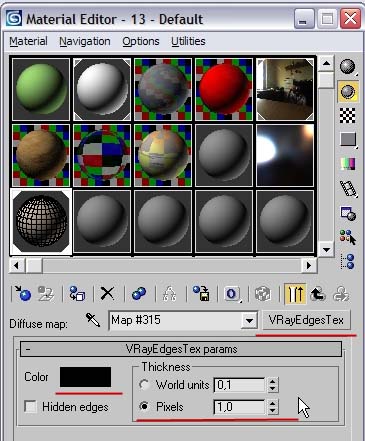Click the Pixels 1,0 value field
Viewport: 365px width, 441px height.
pos(240,407)
